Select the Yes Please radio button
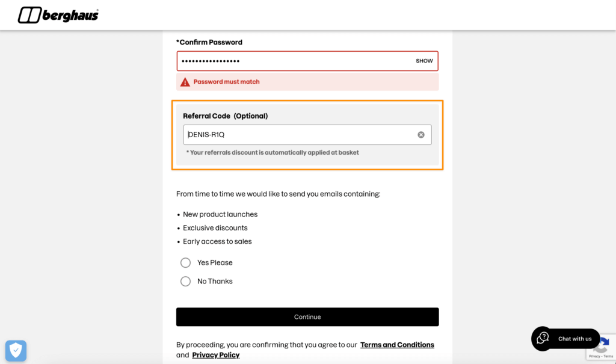The width and height of the screenshot is (616, 364). (x=185, y=262)
